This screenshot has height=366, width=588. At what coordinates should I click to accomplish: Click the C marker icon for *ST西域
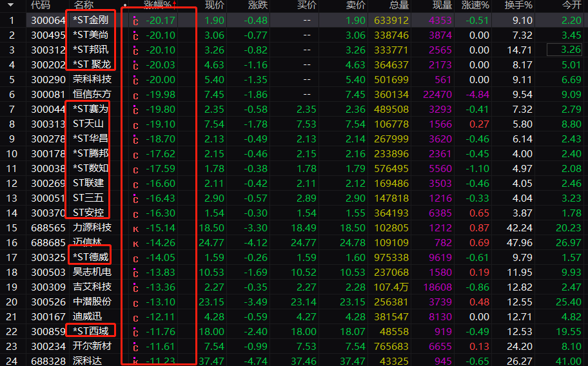tap(135, 332)
